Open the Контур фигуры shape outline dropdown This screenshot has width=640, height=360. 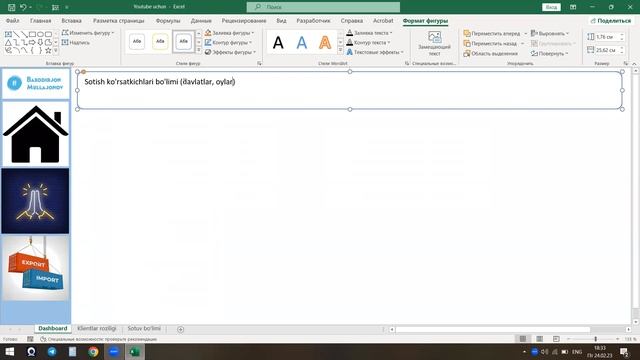coord(228,42)
